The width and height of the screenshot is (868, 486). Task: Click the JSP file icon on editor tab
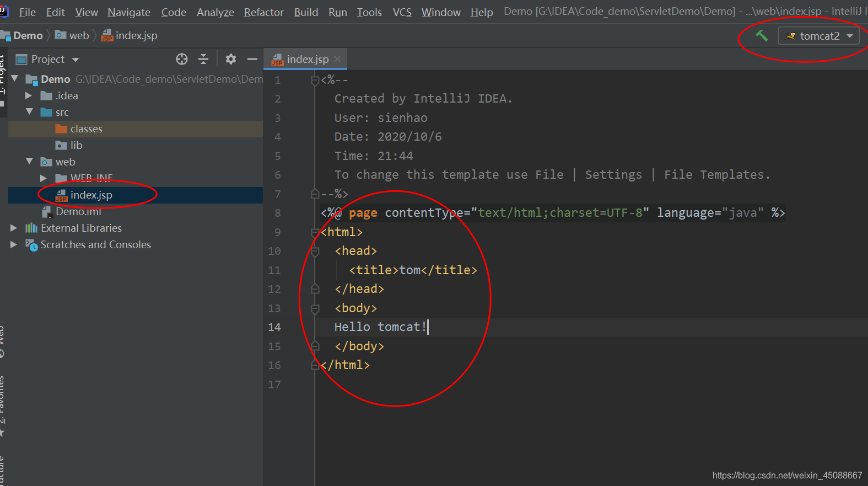[277, 60]
